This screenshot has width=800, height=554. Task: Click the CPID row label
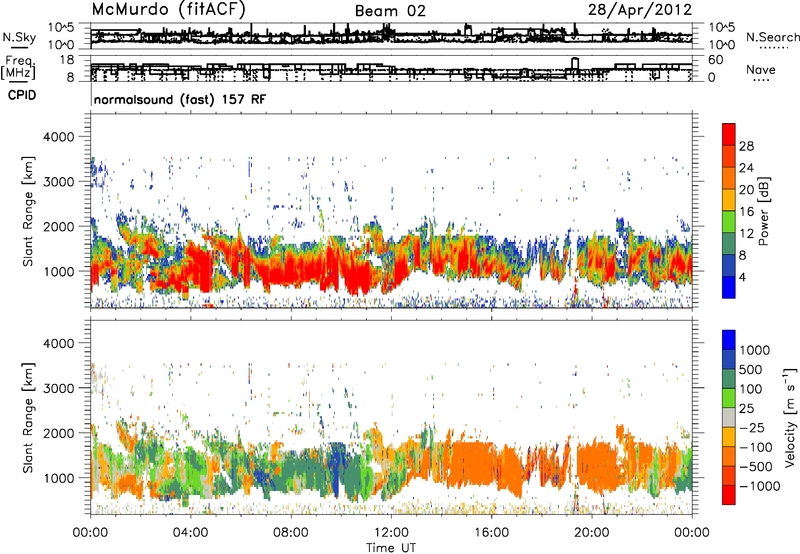click(x=22, y=95)
